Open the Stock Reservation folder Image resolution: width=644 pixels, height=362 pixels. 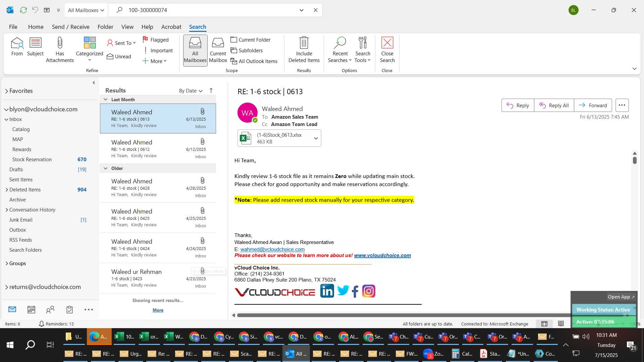[32, 160]
